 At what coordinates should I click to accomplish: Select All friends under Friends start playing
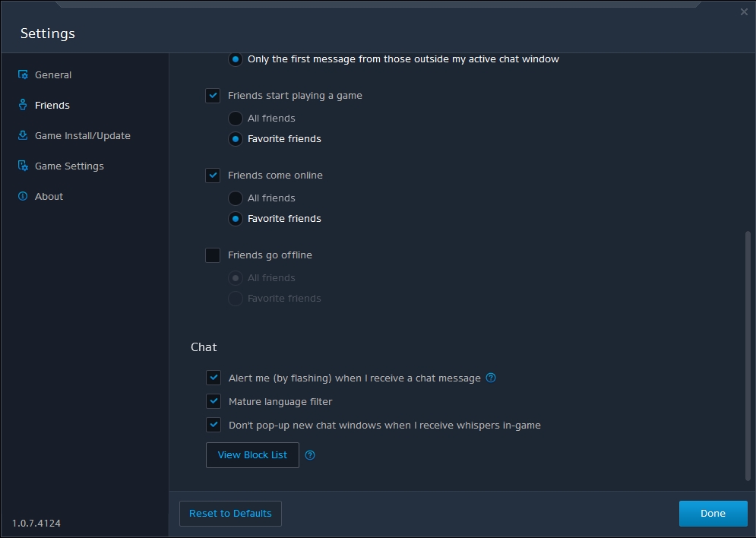[236, 119]
